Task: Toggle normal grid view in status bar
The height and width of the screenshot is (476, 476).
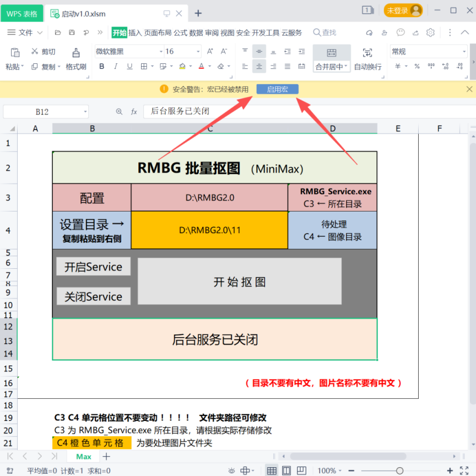Action: coord(272,470)
